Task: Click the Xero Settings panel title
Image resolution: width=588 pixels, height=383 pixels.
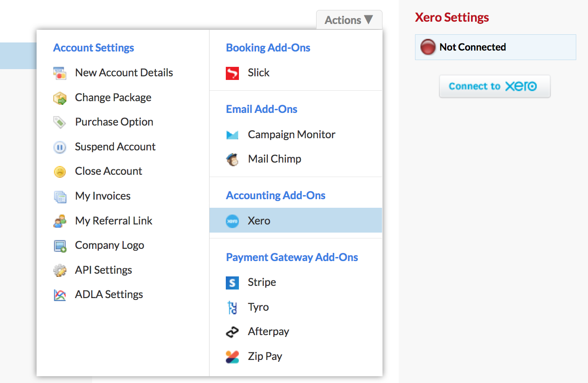Action: [x=452, y=18]
